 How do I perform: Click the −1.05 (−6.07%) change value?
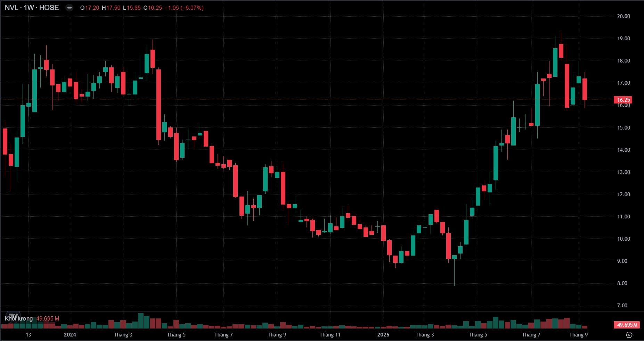click(x=184, y=8)
